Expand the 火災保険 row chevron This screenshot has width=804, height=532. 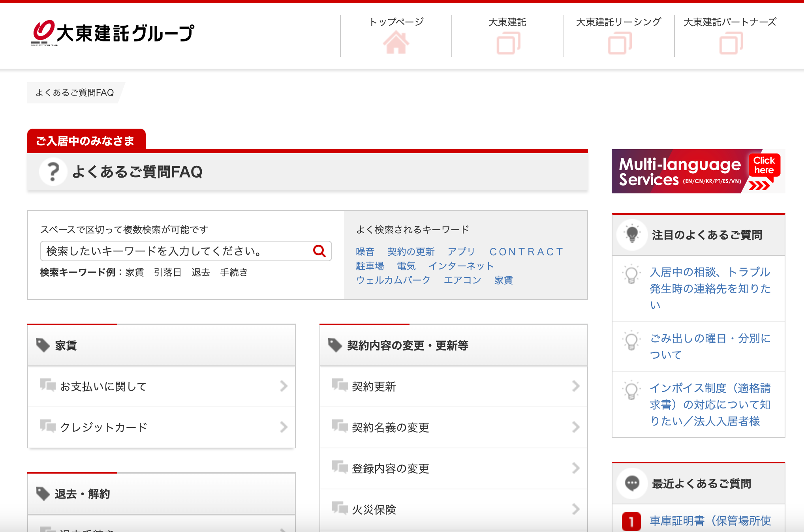576,509
